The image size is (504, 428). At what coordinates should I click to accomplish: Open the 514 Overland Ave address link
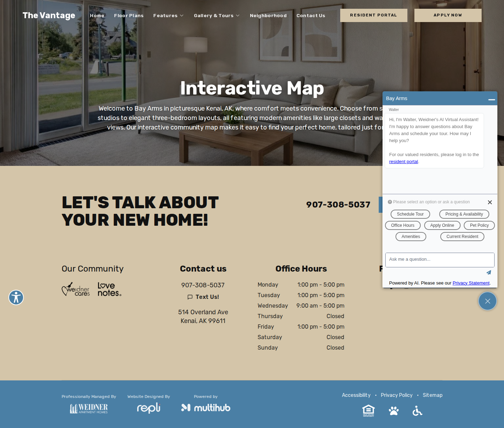[x=203, y=316]
